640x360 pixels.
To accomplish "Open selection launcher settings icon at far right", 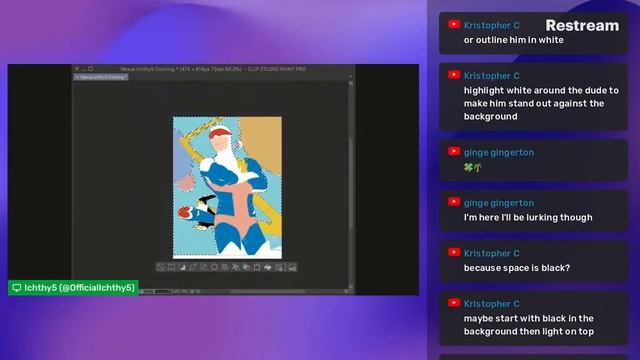I will pyautogui.click(x=292, y=267).
